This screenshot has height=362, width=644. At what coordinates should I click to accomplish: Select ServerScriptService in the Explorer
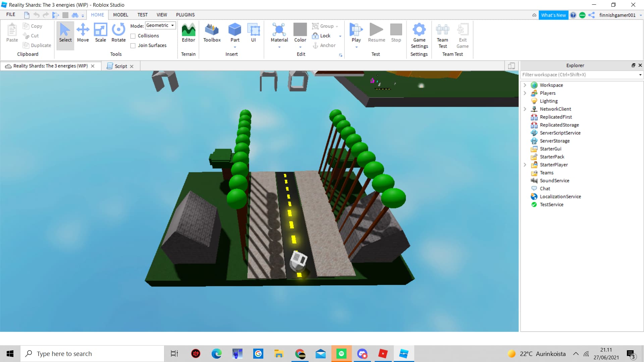click(x=560, y=133)
